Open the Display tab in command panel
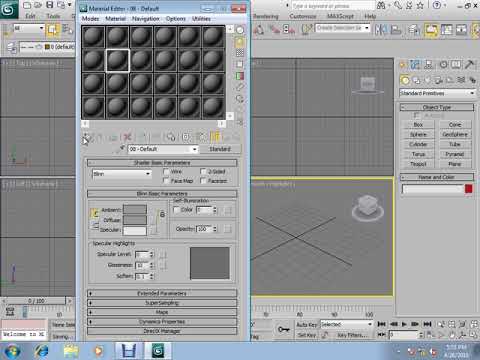 [x=456, y=64]
